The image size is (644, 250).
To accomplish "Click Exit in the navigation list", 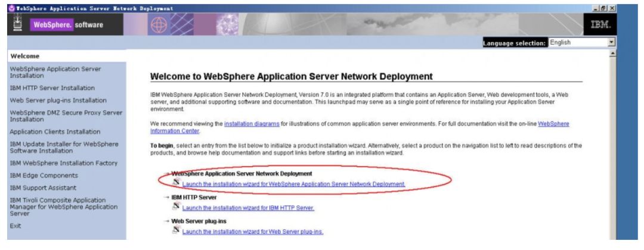I will [15, 226].
